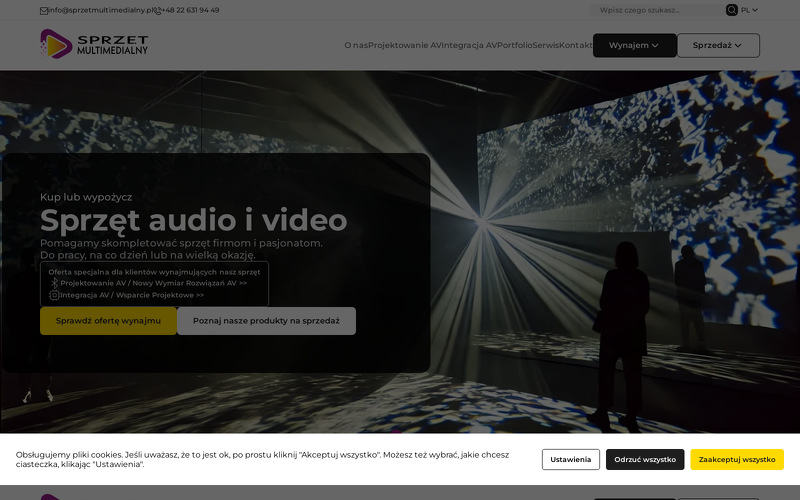Click the Sprawdź ofertę wynajmu button
Viewport: 800px width, 500px height.
pos(108,321)
